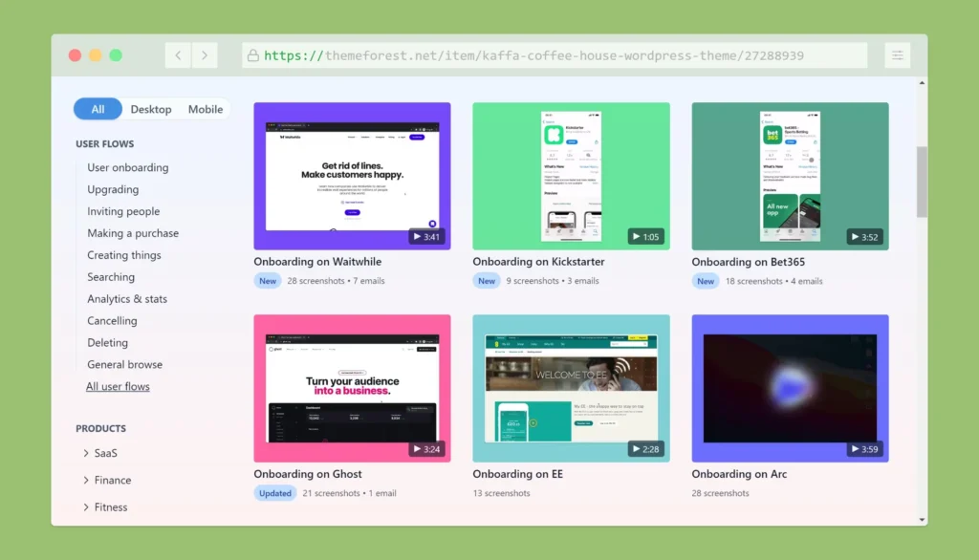Open the Onboarding on Ghost title link
The image size is (979, 560).
(307, 474)
